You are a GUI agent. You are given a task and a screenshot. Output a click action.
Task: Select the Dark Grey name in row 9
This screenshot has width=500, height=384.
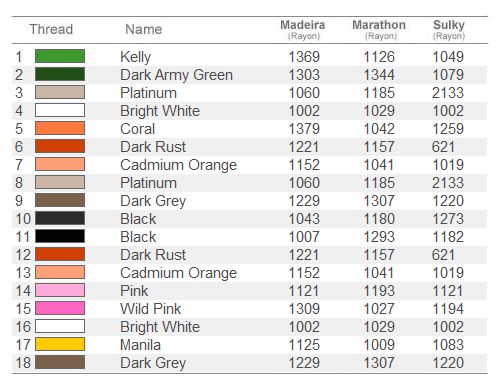(153, 201)
